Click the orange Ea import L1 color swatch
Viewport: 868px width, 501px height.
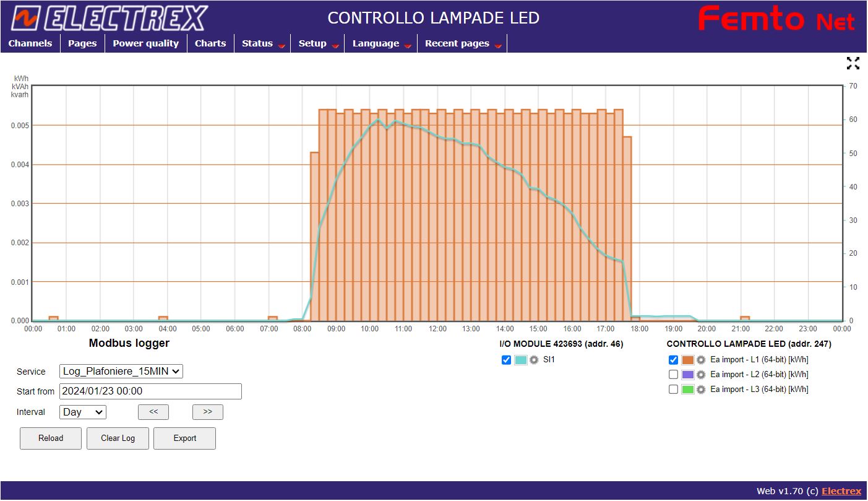coord(687,360)
